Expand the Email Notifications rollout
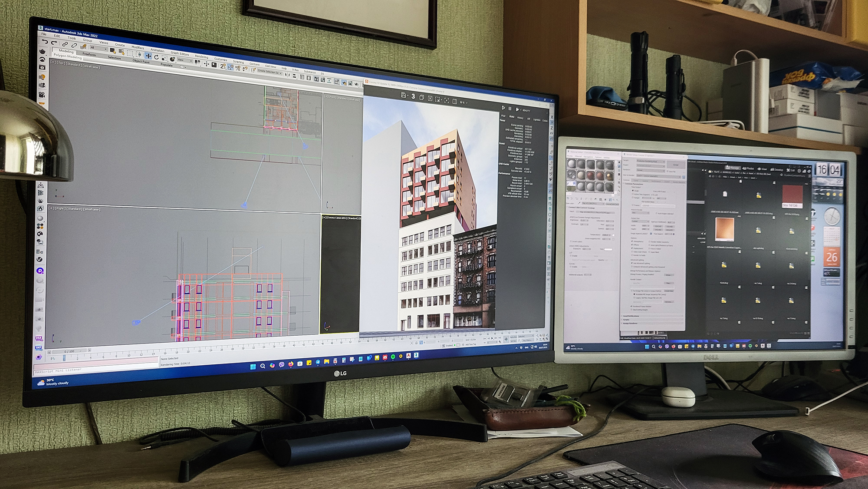This screenshot has width=868, height=489. tap(631, 316)
